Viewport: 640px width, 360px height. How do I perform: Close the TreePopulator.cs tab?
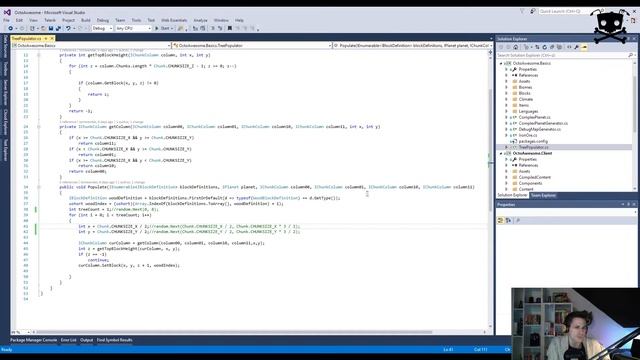click(52, 38)
